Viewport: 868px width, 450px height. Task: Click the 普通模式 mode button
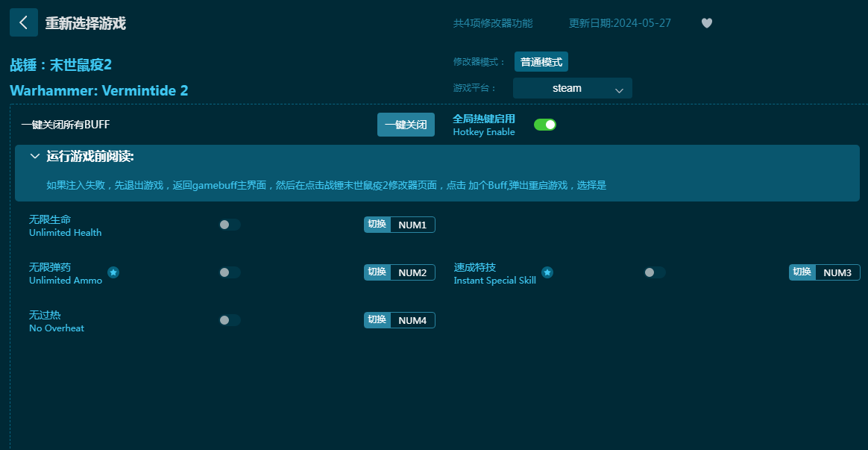pos(541,62)
